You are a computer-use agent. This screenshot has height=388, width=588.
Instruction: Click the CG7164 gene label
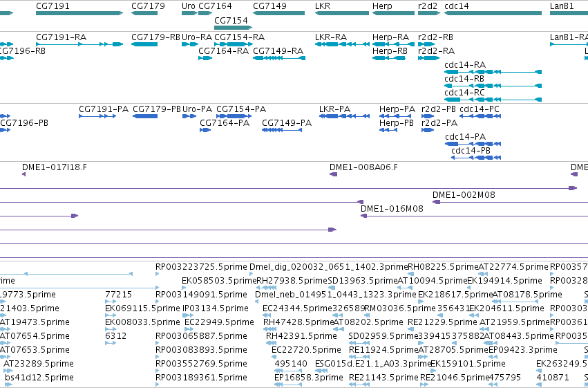[x=215, y=6]
